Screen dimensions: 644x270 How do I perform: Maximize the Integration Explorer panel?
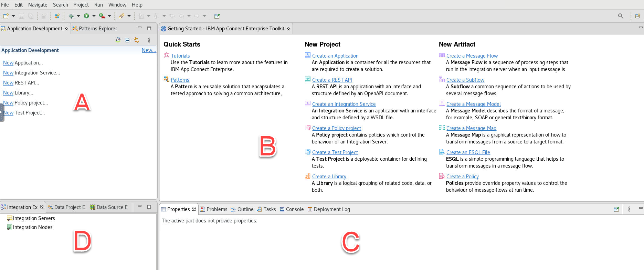pos(149,207)
